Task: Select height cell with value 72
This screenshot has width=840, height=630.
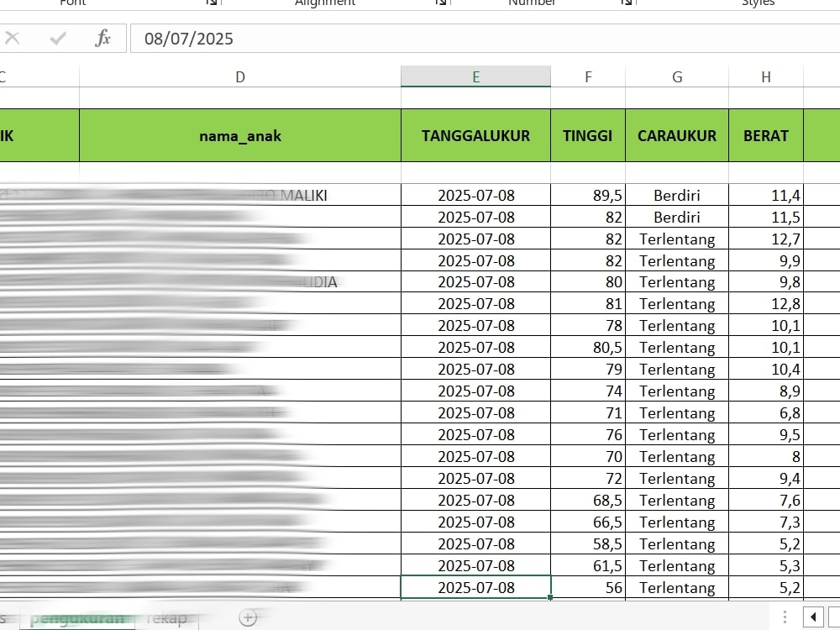Action: click(x=588, y=478)
